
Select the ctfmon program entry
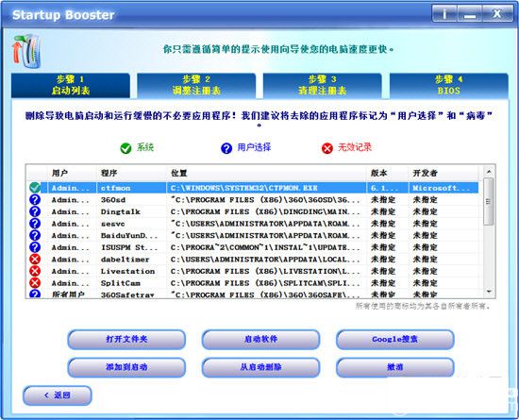[115, 188]
